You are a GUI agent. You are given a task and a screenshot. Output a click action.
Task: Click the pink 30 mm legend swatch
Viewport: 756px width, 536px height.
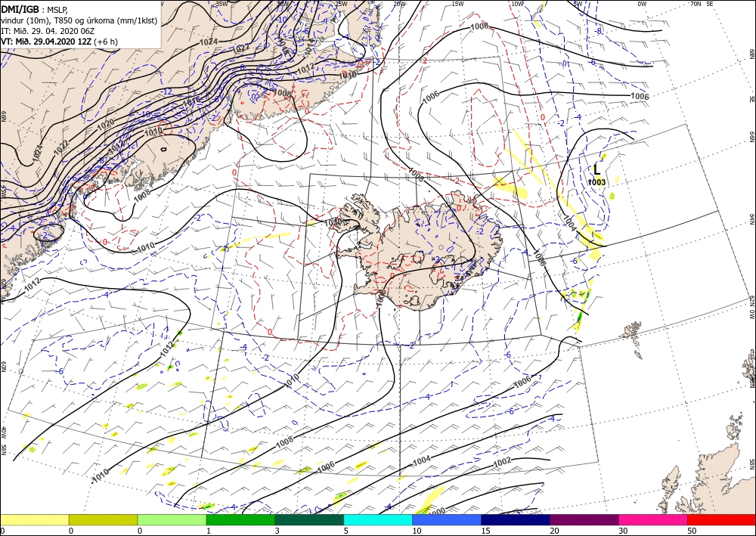653,519
